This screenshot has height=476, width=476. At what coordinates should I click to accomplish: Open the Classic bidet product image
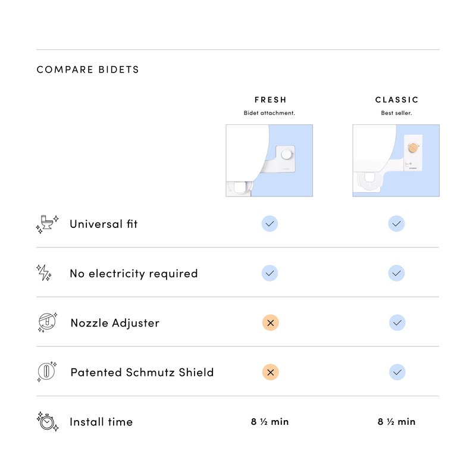pos(396,161)
